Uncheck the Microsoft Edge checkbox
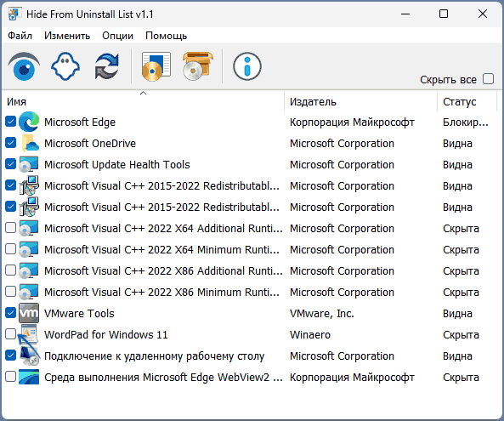504x421 pixels. click(x=10, y=122)
